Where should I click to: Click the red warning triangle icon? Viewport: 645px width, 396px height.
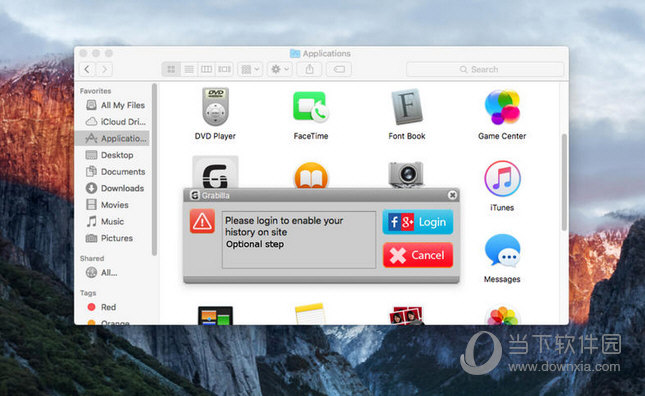pos(202,221)
